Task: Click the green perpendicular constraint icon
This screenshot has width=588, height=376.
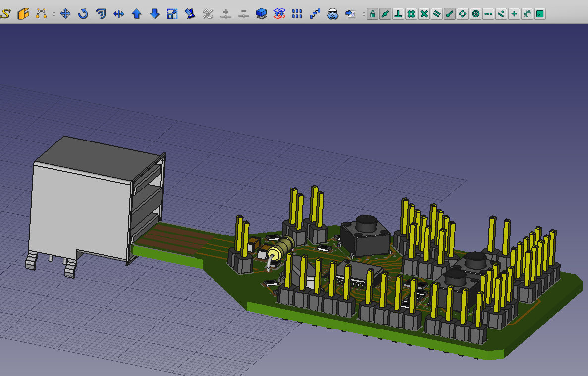Action: pos(398,14)
